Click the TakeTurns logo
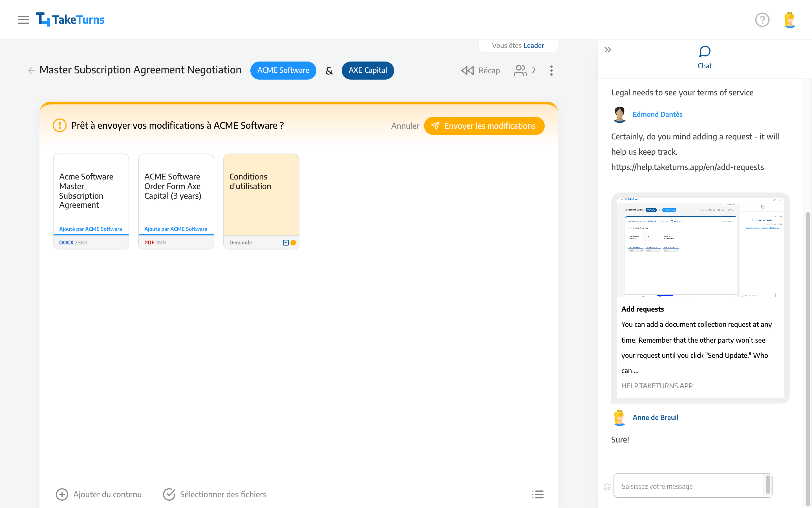Screen dimensions: 812x508 pyautogui.click(x=70, y=19)
